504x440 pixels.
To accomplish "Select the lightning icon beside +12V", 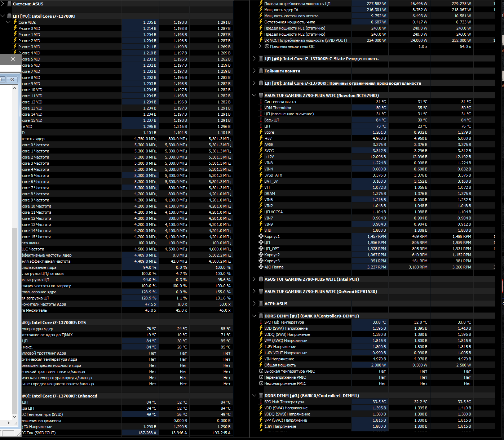I will 261,157.
